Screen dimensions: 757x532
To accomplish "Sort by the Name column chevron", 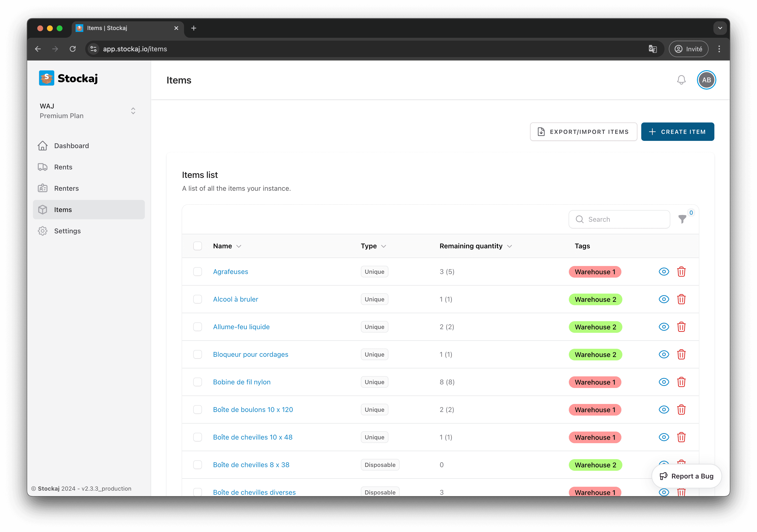I will click(239, 247).
